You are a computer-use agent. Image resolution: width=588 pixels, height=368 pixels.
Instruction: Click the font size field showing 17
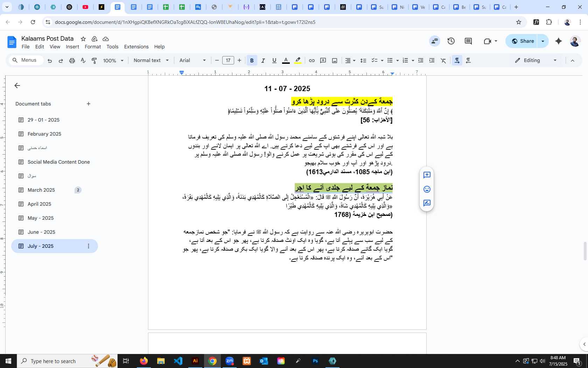click(228, 61)
